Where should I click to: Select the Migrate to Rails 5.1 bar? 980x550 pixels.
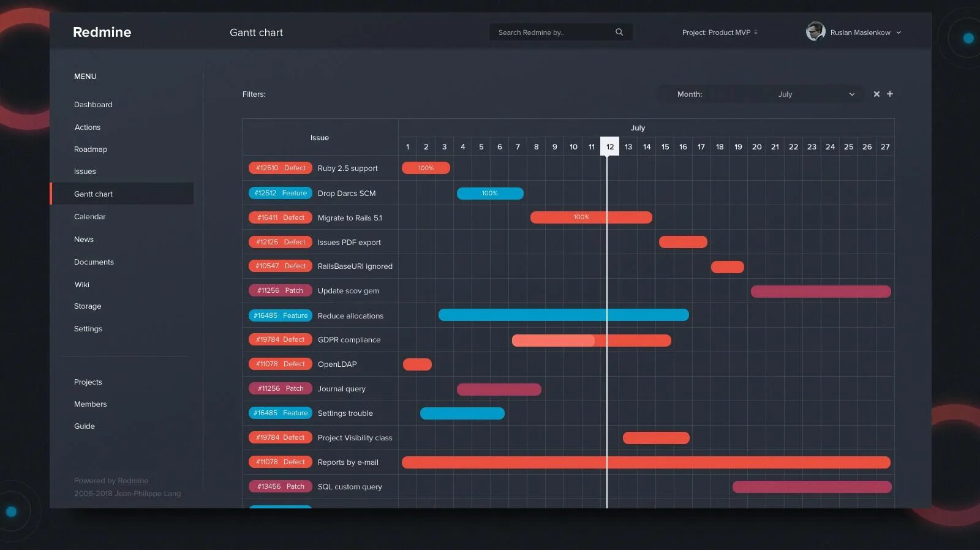[591, 217]
